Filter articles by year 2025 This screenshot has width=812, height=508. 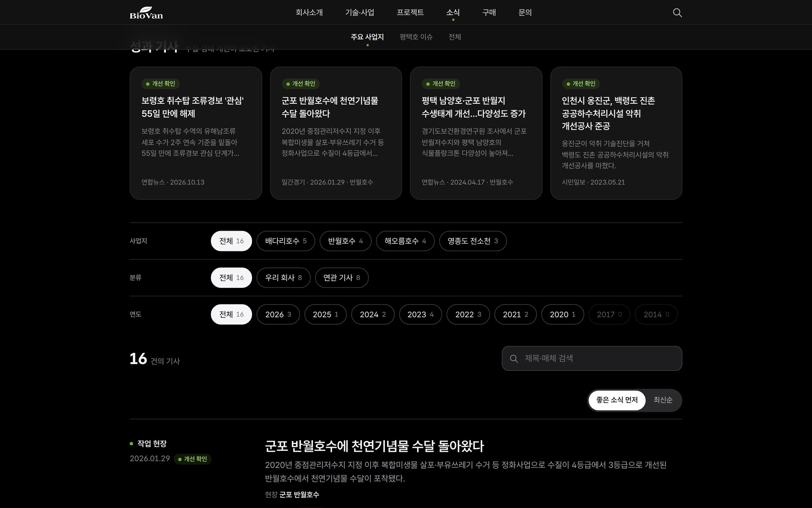(x=325, y=315)
